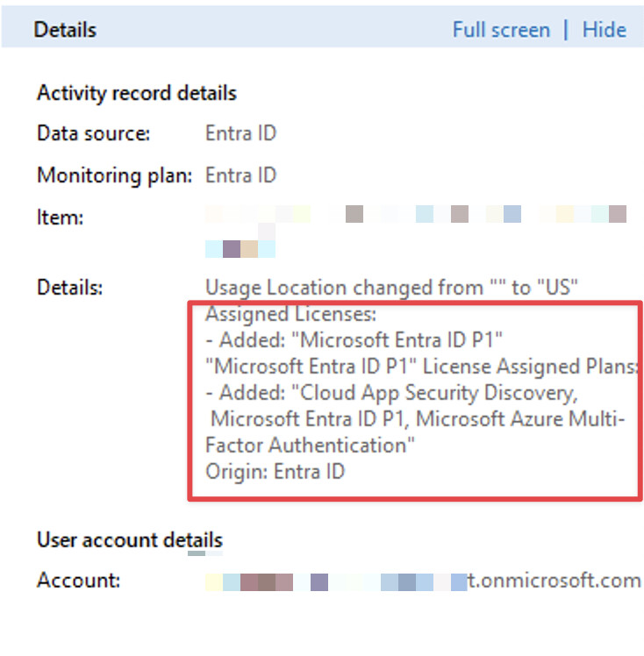This screenshot has width=644, height=656.
Task: Click the Monitoring plan label
Action: tap(113, 175)
